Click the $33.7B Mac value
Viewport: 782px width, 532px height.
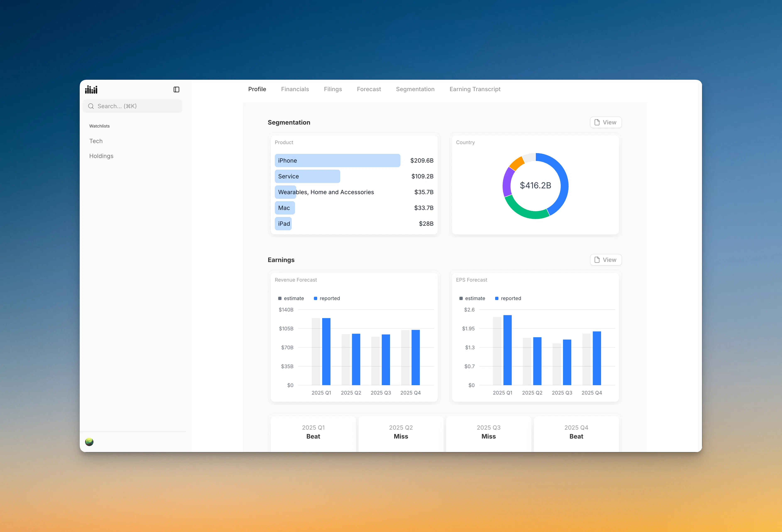pyautogui.click(x=424, y=208)
